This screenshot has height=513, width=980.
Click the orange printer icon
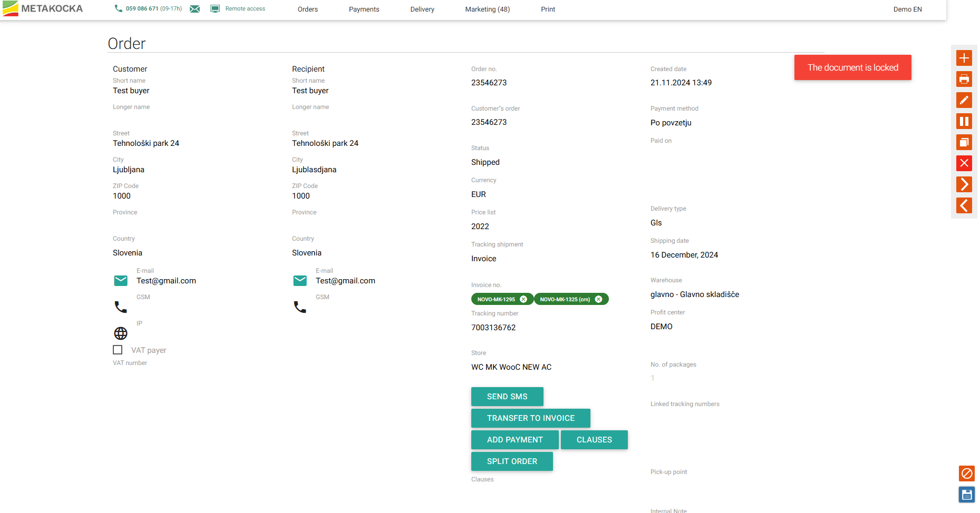[x=964, y=79]
